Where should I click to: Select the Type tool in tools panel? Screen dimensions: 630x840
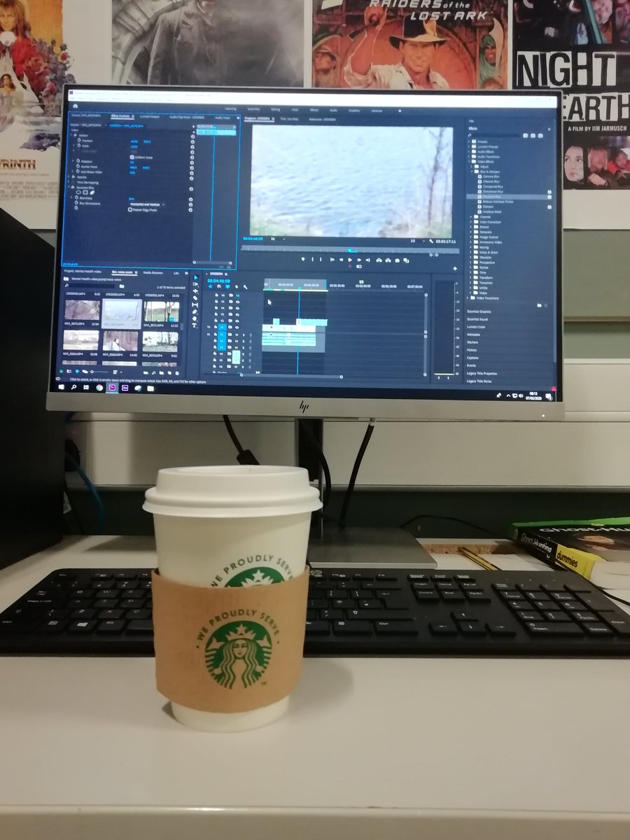point(195,325)
